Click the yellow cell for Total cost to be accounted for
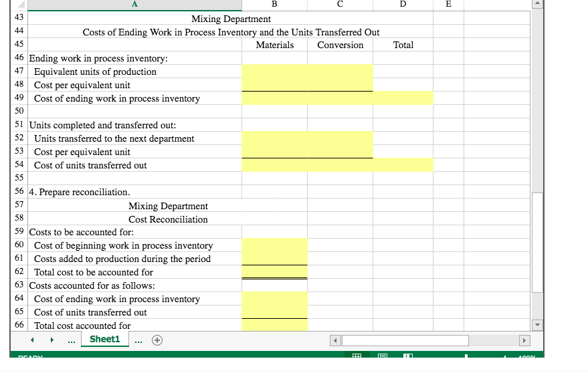 tap(274, 271)
